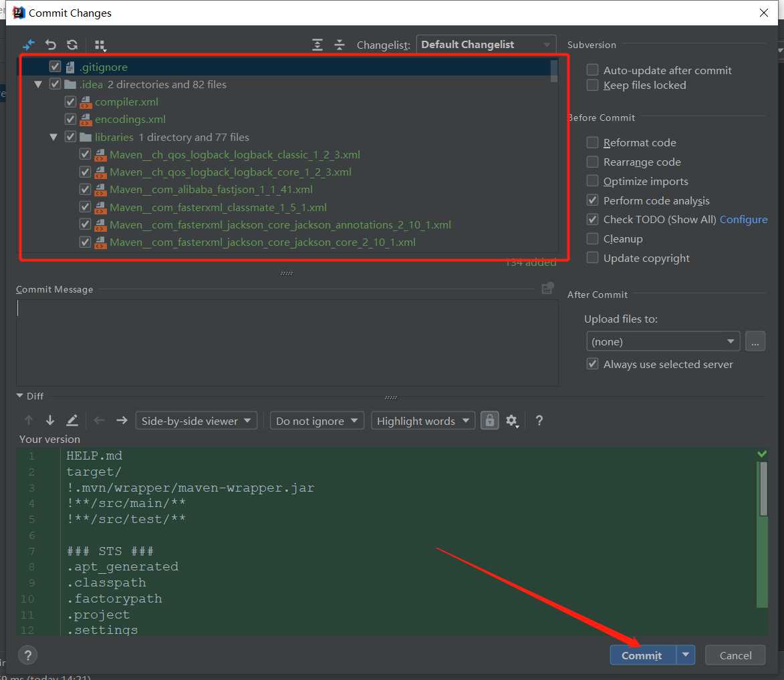Collapse the .idea folder tree node
The image size is (784, 680).
click(38, 84)
